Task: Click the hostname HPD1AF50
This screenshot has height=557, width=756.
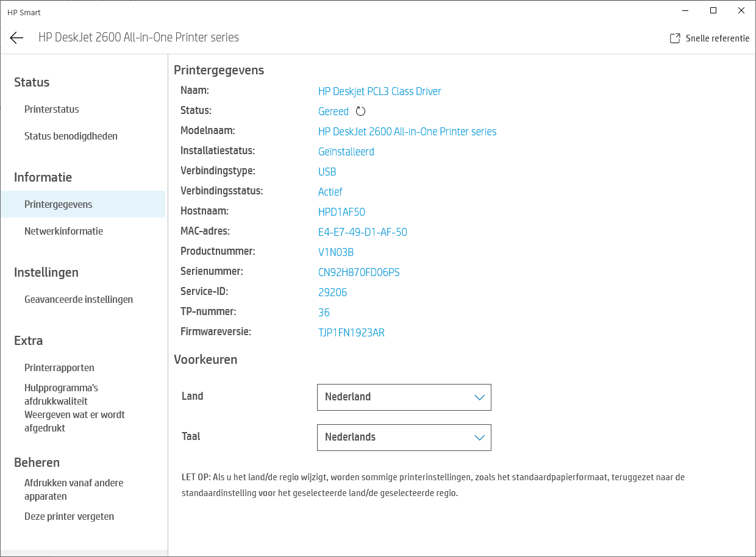Action: pyautogui.click(x=341, y=212)
